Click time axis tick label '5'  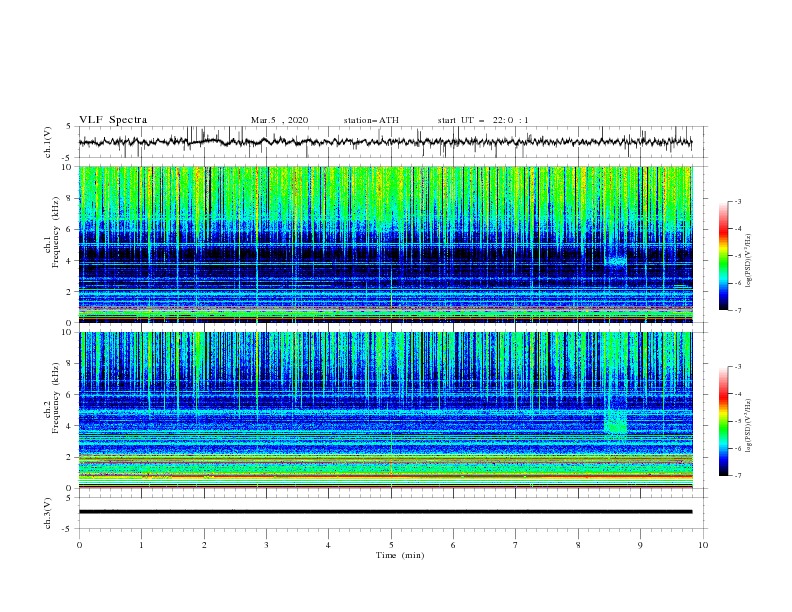pos(391,545)
